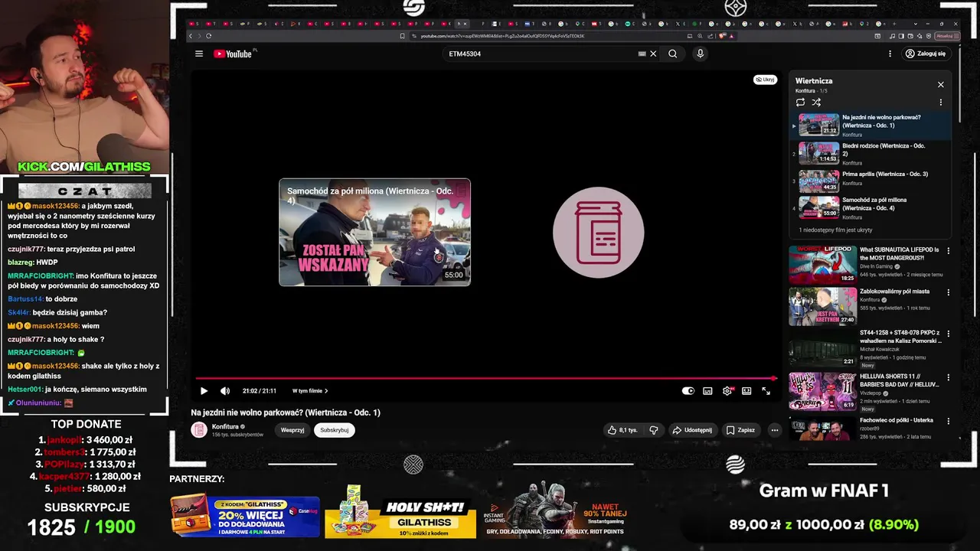Open the YouTube hamburger guide menu

[x=199, y=54]
